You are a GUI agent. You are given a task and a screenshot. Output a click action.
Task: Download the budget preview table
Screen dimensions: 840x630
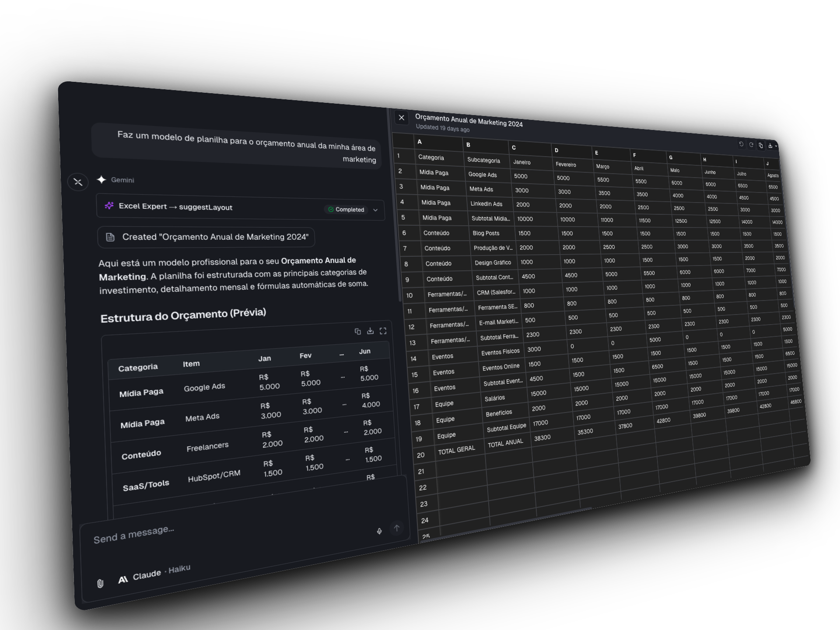[370, 331]
